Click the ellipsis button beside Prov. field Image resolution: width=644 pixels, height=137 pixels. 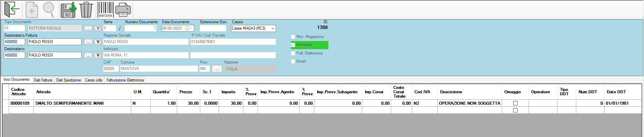pyautogui.click(x=217, y=69)
